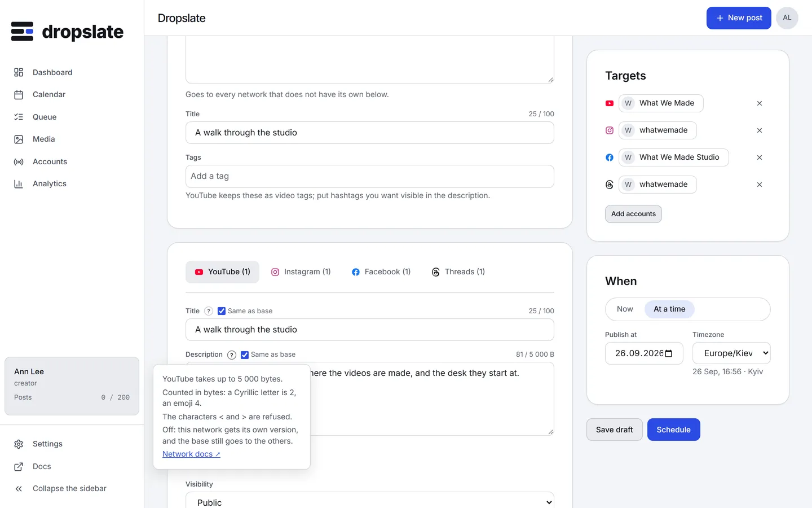Uncheck Same as base for Title
The height and width of the screenshot is (508, 812).
[222, 311]
